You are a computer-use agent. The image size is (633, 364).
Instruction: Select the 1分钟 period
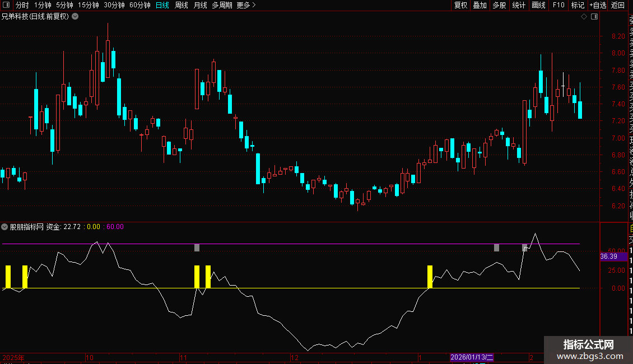[43, 5]
